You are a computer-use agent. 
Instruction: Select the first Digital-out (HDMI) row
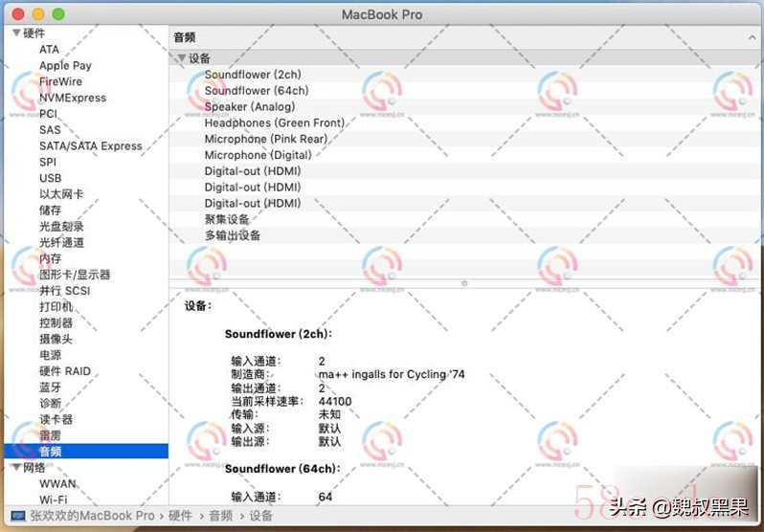click(x=466, y=171)
